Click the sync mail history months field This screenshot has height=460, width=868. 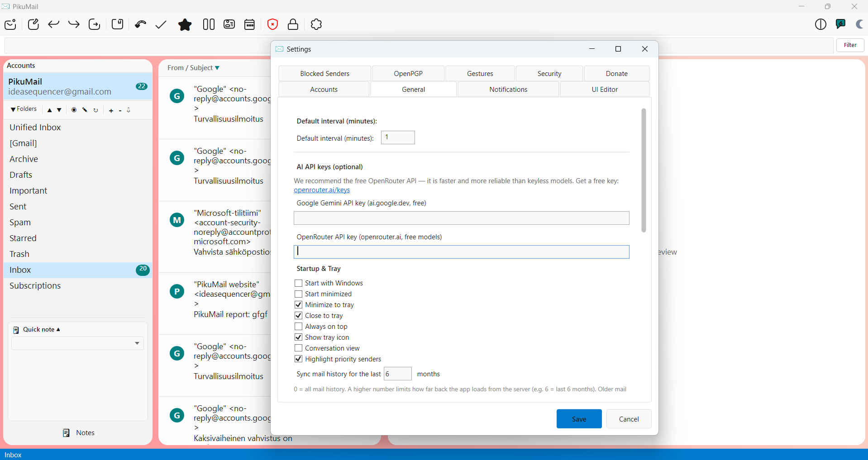[398, 374]
